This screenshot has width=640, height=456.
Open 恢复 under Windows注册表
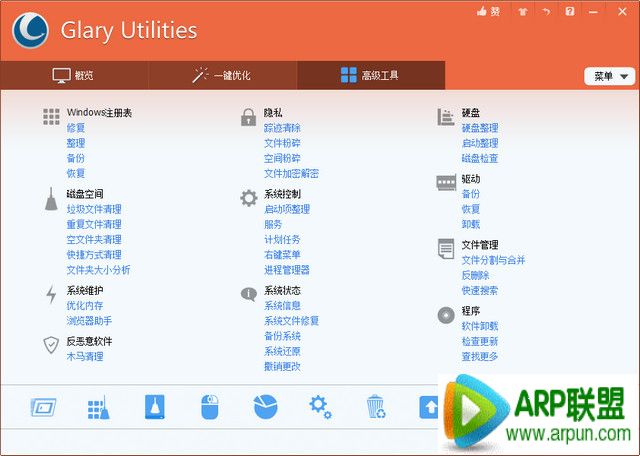click(76, 173)
